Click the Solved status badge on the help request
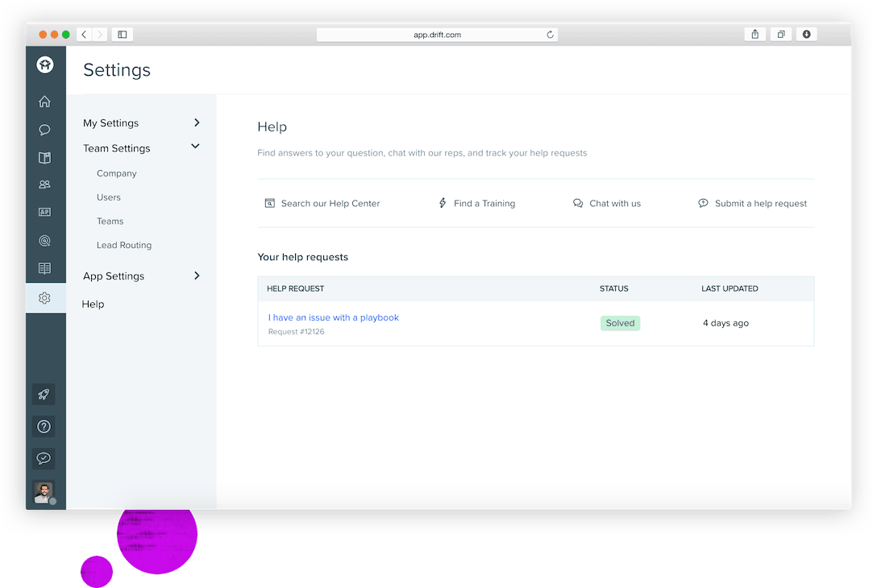 pyautogui.click(x=620, y=322)
